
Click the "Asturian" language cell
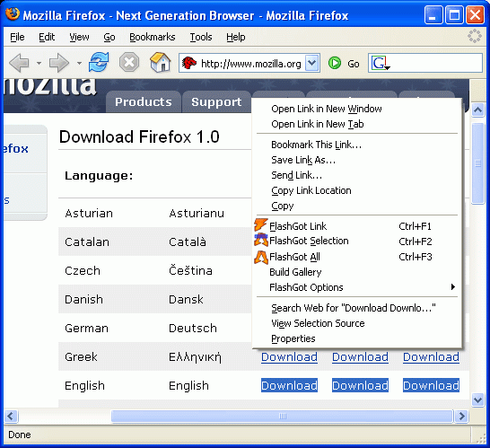(89, 213)
